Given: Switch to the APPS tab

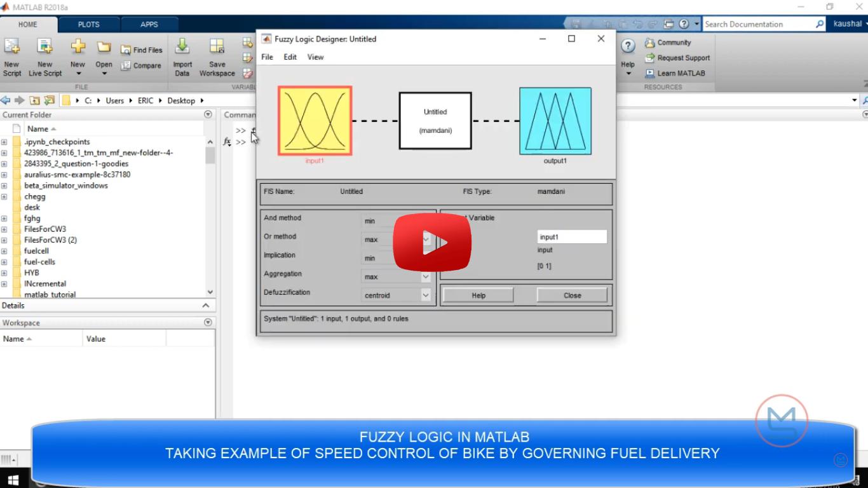Looking at the screenshot, I should (x=149, y=24).
